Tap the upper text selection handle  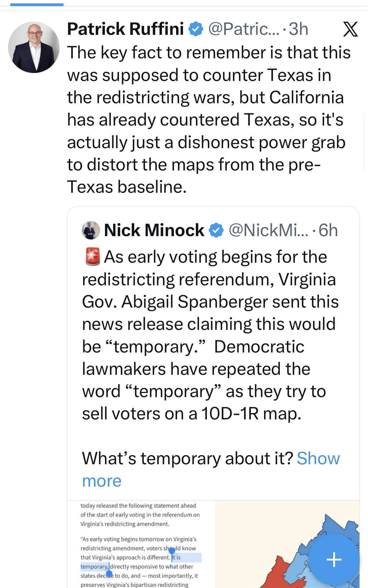click(x=172, y=551)
